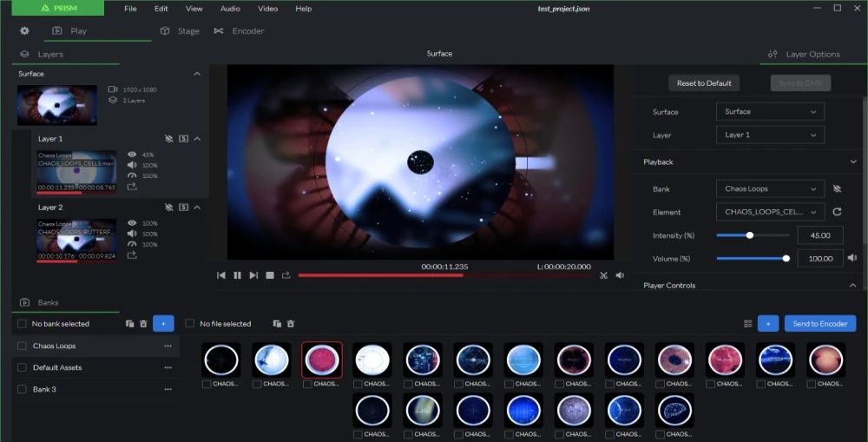This screenshot has height=442, width=868.
Task: Add a new bank with plus button
Action: pyautogui.click(x=163, y=324)
